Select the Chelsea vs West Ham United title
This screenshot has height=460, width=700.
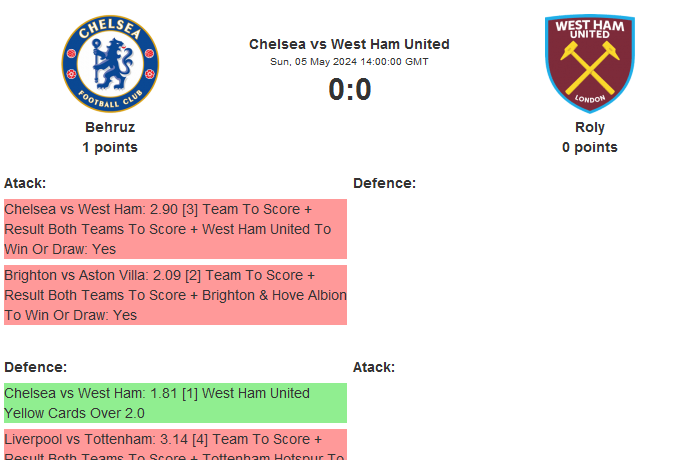[x=349, y=44]
